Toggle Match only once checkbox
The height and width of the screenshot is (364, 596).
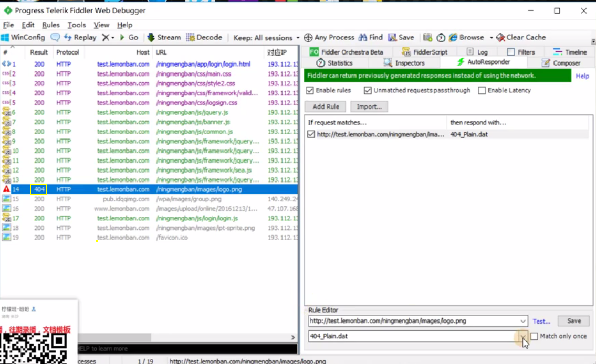click(x=535, y=336)
